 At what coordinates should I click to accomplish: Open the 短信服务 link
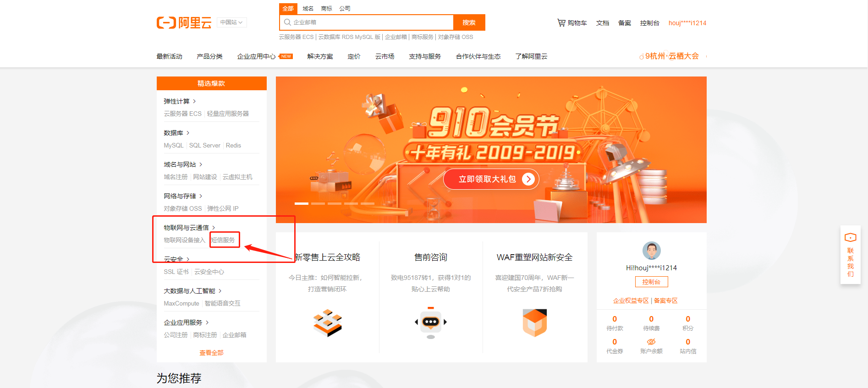(223, 240)
